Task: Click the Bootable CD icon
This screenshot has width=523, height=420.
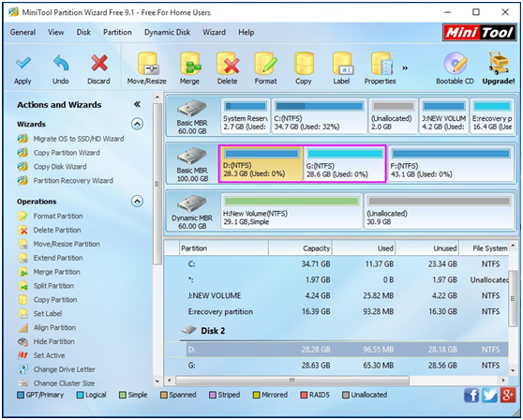Action: [x=456, y=64]
